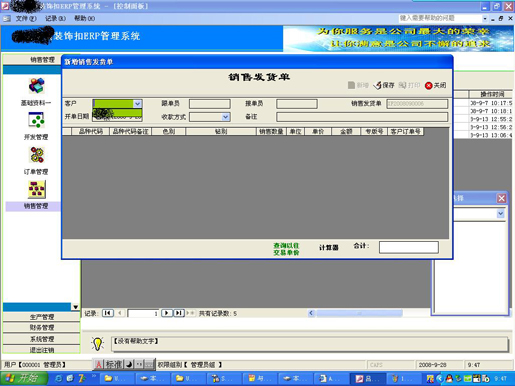Image resolution: width=515 pixels, height=386 pixels.
Task: Click the 销售数量 column header
Action: pyautogui.click(x=271, y=132)
